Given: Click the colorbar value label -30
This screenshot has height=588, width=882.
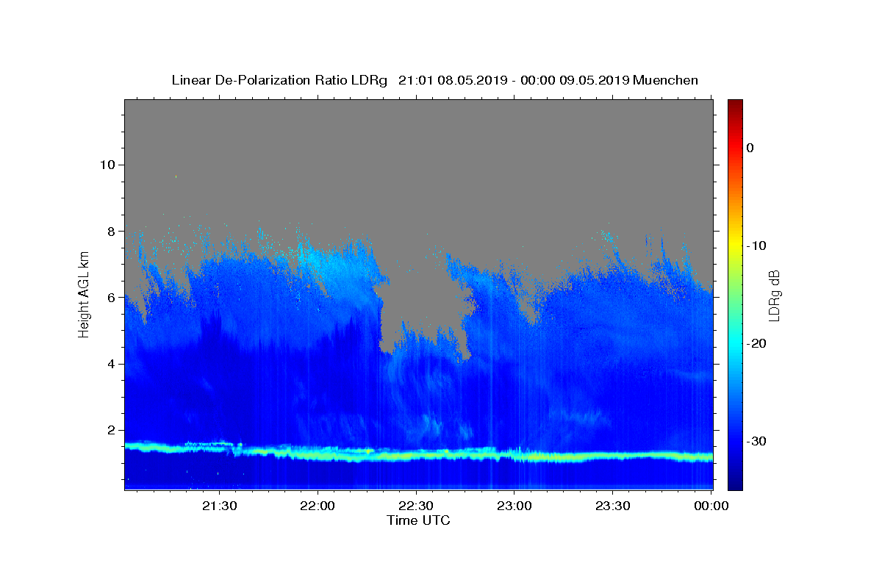Looking at the screenshot, I should point(756,441).
